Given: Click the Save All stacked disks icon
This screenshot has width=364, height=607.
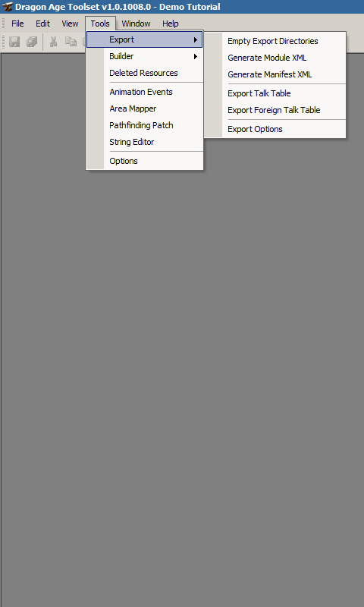Looking at the screenshot, I should 32,42.
